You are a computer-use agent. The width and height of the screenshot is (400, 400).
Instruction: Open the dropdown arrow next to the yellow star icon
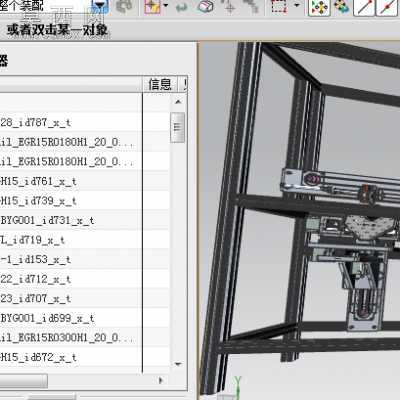tap(166, 6)
